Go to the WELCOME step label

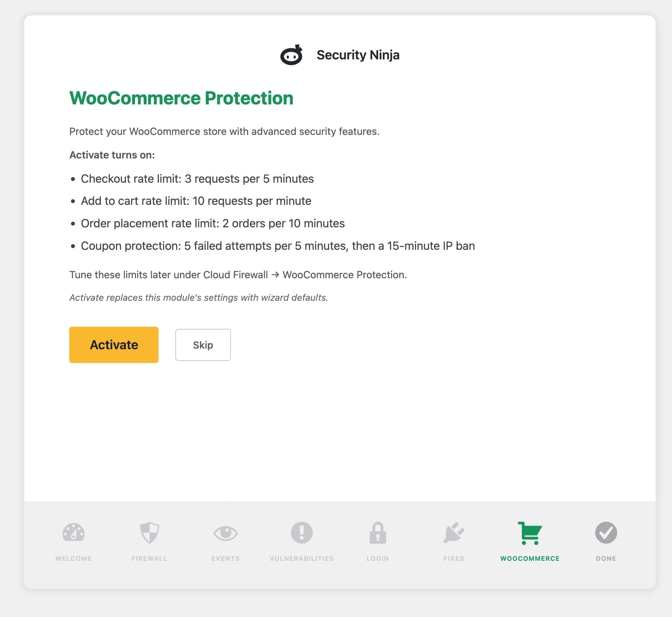(73, 558)
